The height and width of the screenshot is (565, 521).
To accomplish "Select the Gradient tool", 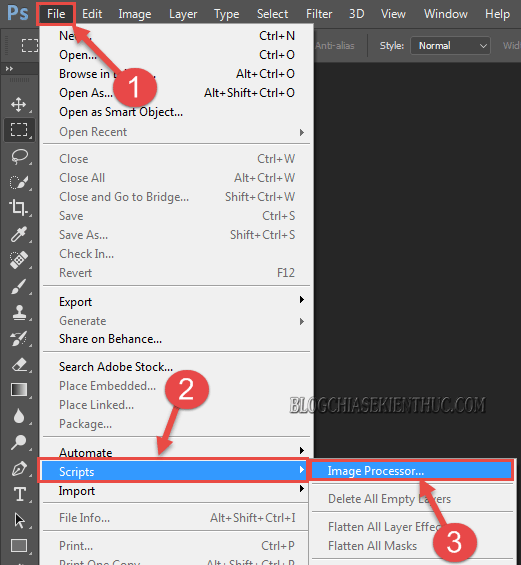I will point(19,390).
